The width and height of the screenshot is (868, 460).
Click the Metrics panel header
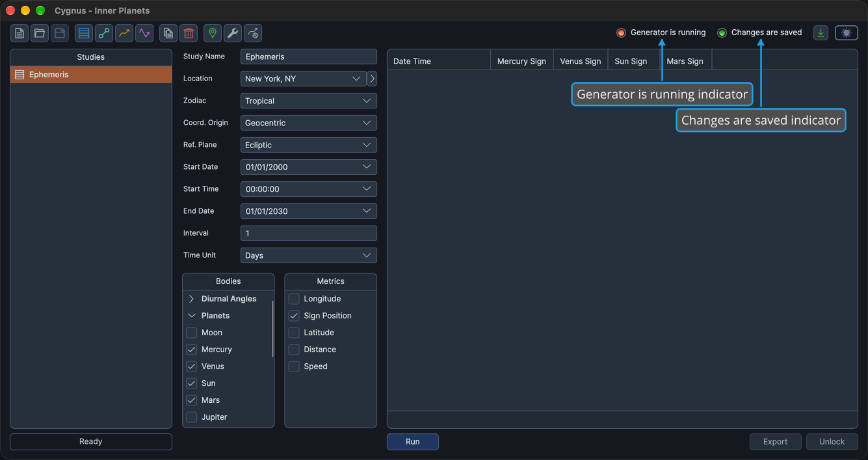click(331, 281)
